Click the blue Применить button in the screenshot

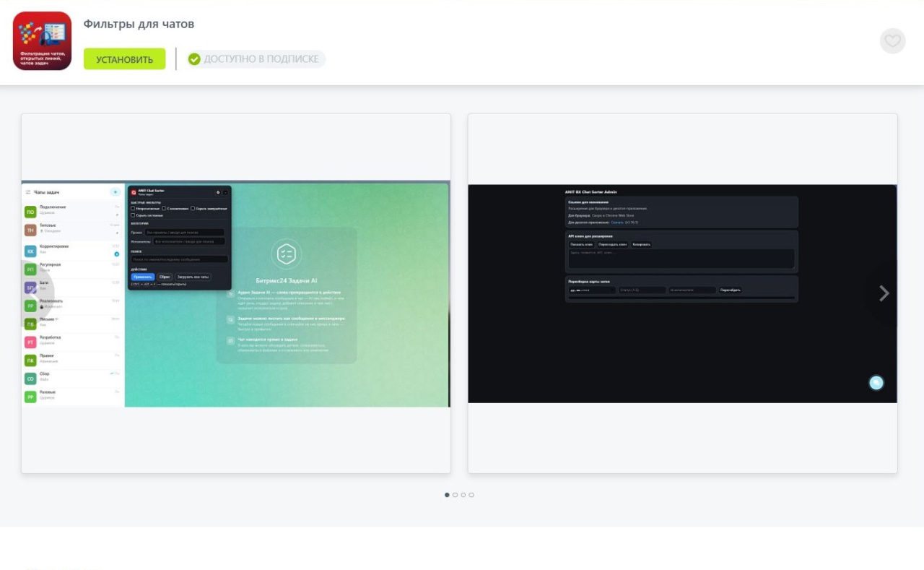(x=142, y=277)
